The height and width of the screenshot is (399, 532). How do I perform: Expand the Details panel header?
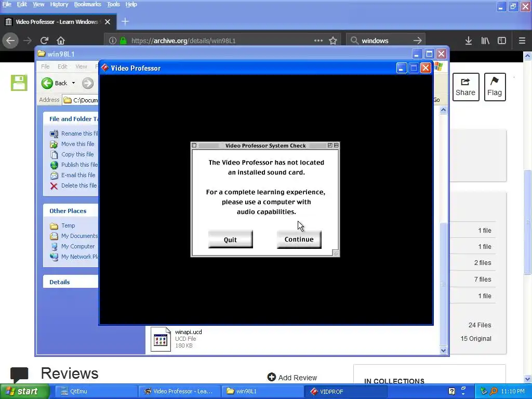click(x=71, y=282)
